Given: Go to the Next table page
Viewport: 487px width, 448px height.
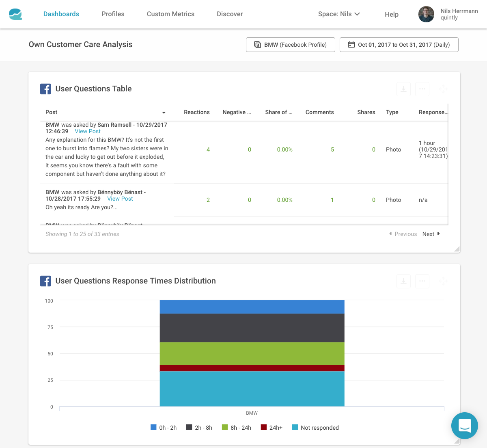Looking at the screenshot, I should 431,234.
